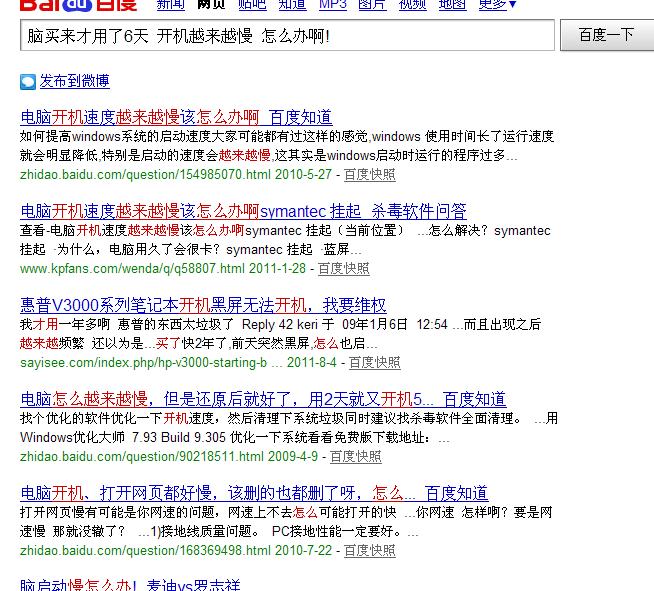Click the 百度一下 search button
This screenshot has height=591, width=654.
tap(607, 35)
